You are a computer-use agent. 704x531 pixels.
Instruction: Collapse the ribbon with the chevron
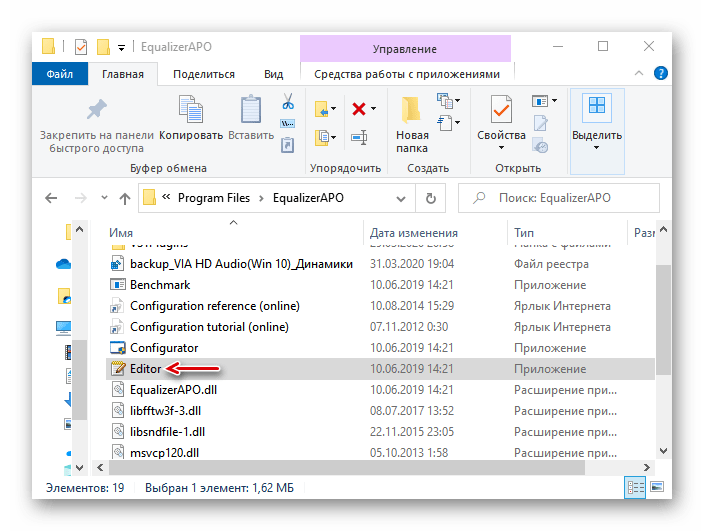tap(639, 73)
